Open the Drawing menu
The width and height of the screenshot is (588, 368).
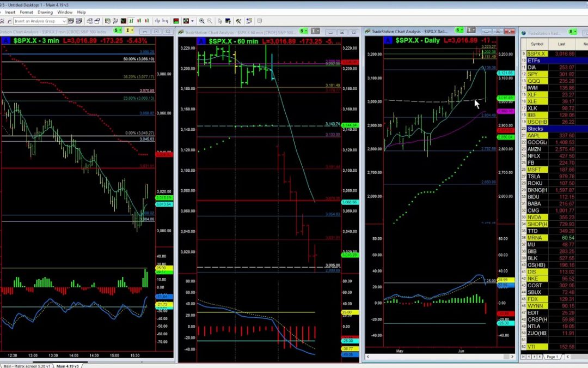pyautogui.click(x=45, y=12)
